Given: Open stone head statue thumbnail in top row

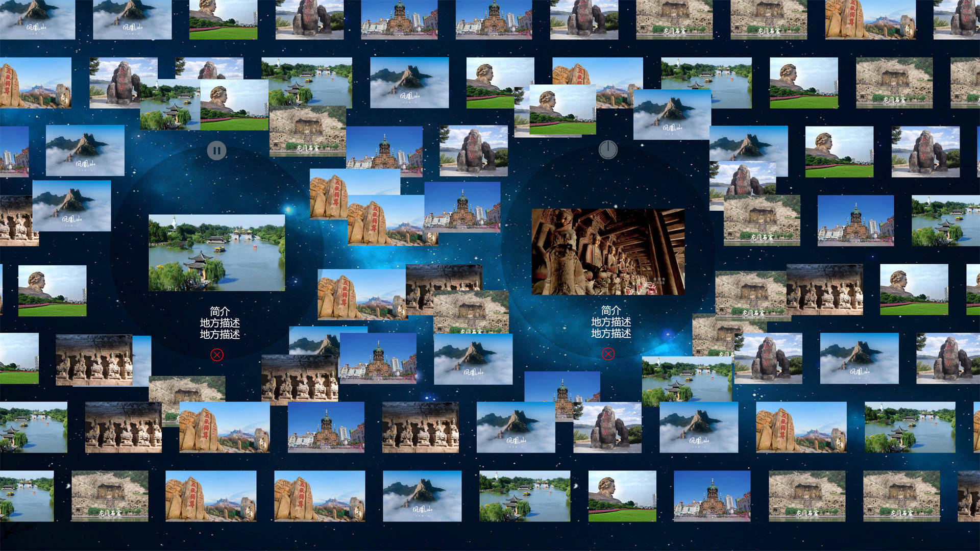Looking at the screenshot, I should (x=223, y=19).
